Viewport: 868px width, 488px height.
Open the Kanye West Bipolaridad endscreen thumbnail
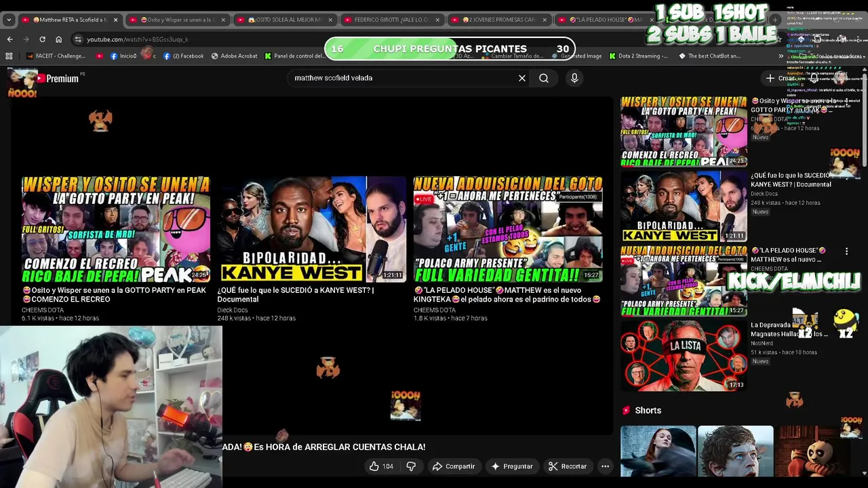click(311, 229)
